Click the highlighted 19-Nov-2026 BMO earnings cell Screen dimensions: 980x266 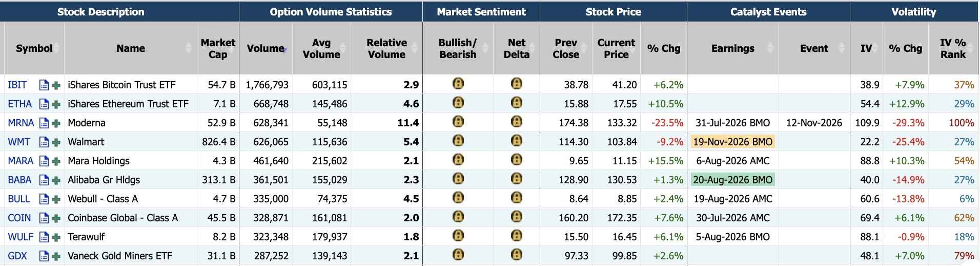(733, 142)
